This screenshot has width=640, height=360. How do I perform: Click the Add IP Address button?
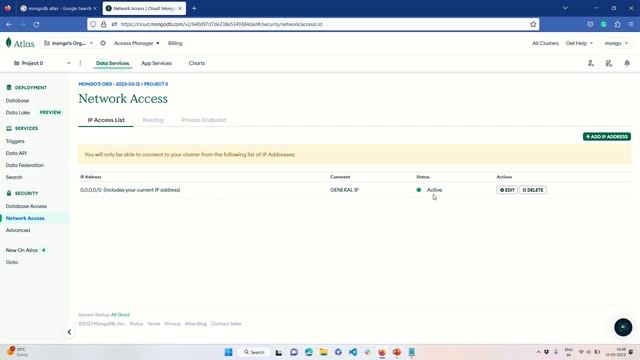[607, 136]
